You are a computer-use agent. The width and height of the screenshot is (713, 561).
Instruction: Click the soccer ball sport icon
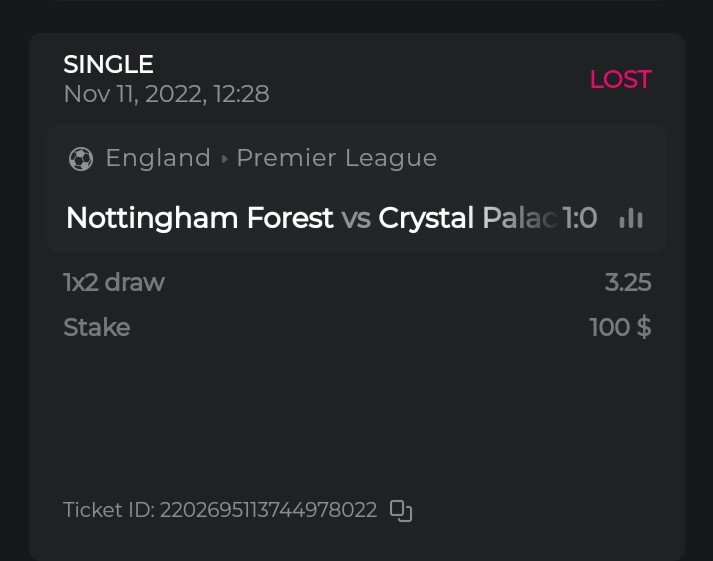[81, 158]
